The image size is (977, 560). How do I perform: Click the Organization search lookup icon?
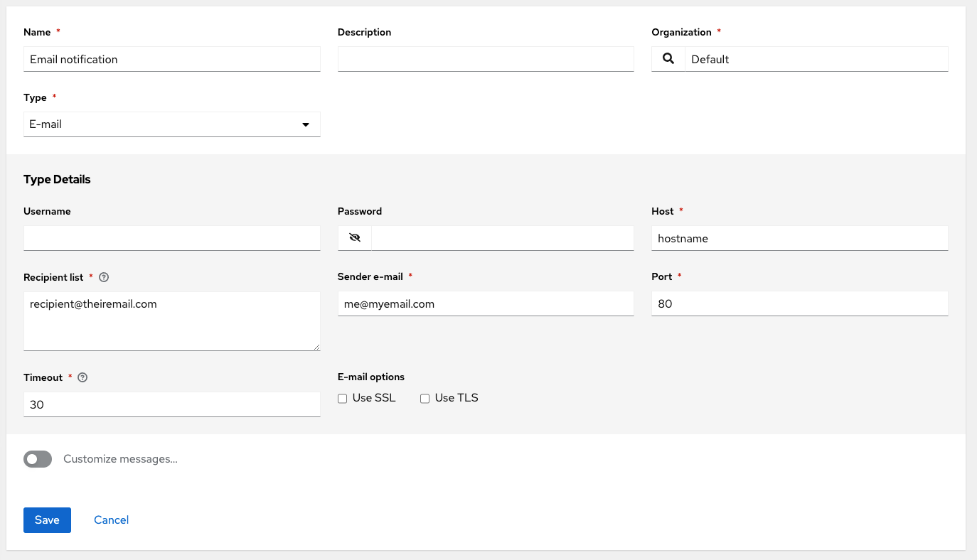pyautogui.click(x=668, y=59)
